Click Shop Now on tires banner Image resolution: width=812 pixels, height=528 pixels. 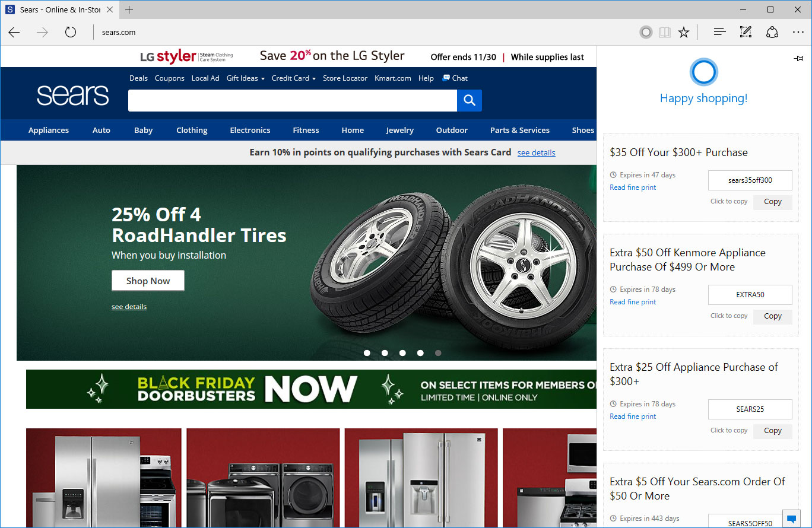pos(148,281)
